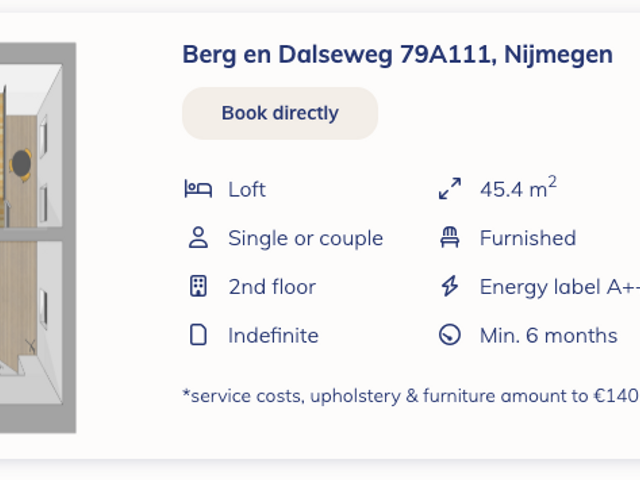640x480 pixels.
Task: Click the chair icon beside Furnished
Action: click(x=450, y=238)
